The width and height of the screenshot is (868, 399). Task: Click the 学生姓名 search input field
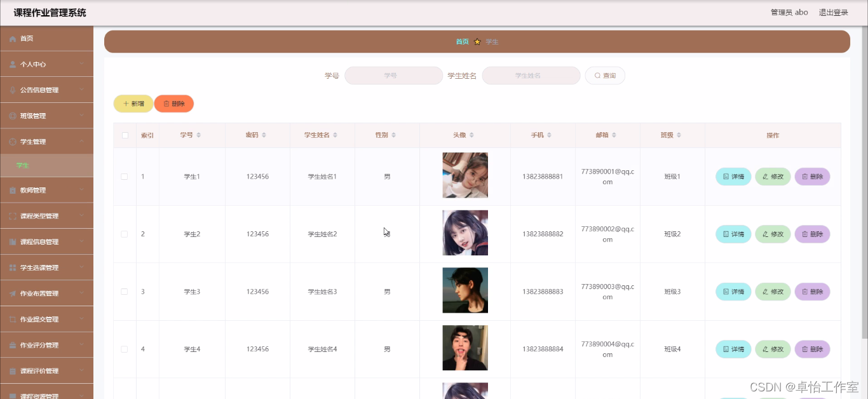[531, 75]
